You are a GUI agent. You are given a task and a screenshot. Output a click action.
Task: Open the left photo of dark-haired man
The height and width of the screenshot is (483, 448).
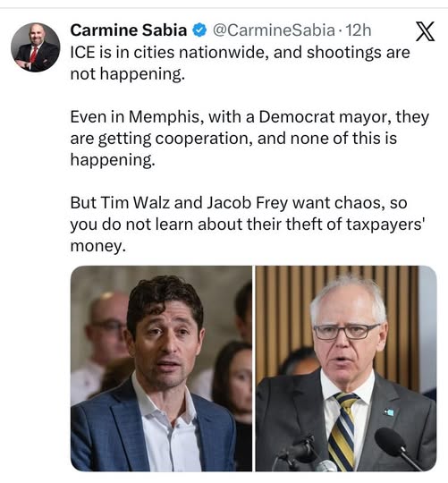tap(161, 369)
